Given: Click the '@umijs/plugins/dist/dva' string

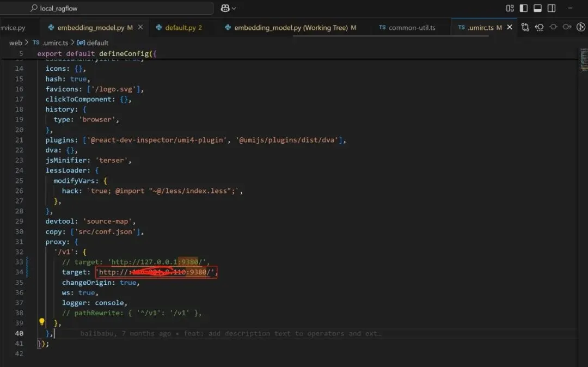Looking at the screenshot, I should (286, 140).
